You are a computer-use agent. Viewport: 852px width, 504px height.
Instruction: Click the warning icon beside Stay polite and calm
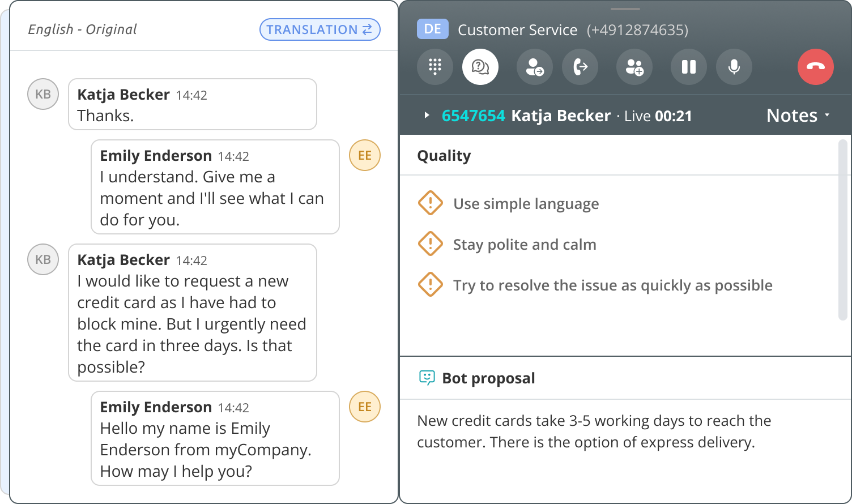[431, 244]
